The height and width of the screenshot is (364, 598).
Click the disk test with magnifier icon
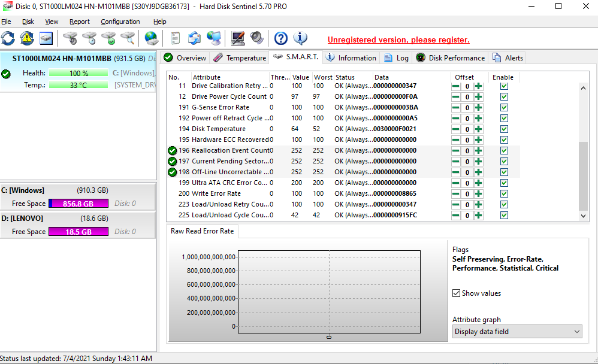[x=128, y=38]
